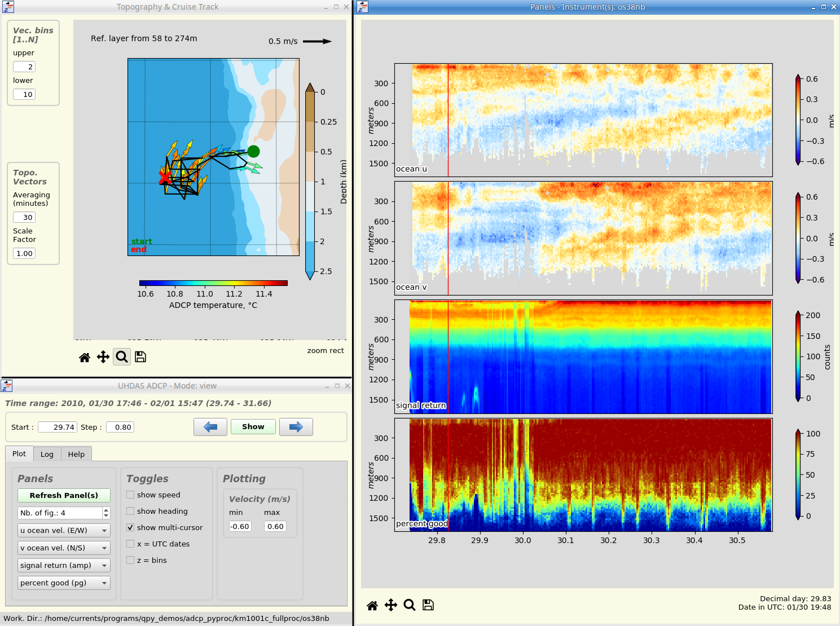Click UHDAS ADCP window title bar icon
This screenshot has height=626, width=840.
[x=7, y=386]
